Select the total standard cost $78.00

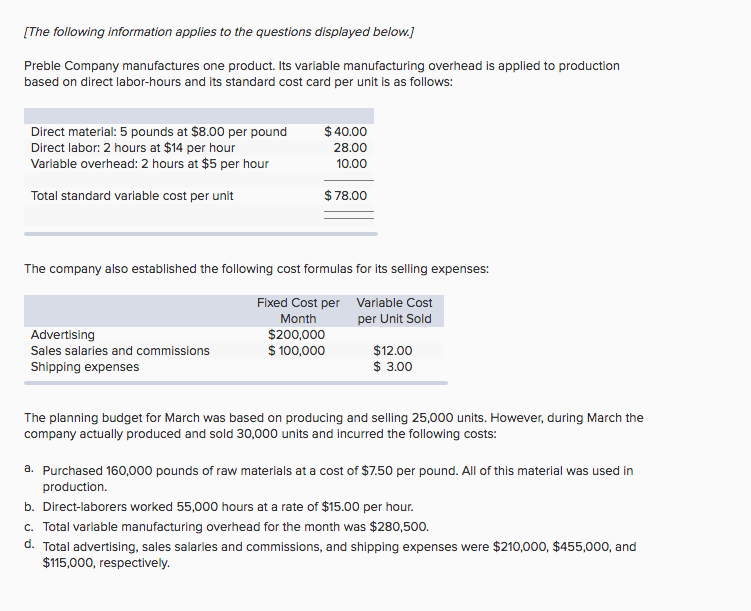[x=345, y=195]
